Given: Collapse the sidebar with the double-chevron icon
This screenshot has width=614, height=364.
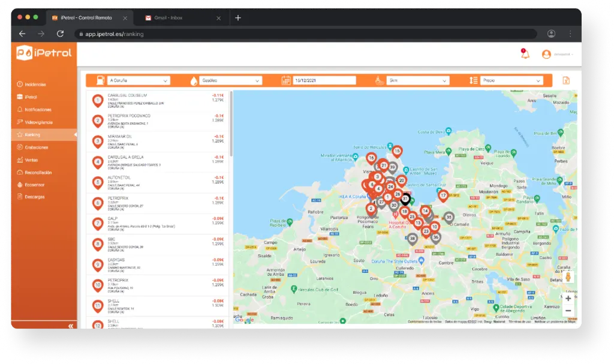Looking at the screenshot, I should pyautogui.click(x=70, y=326).
